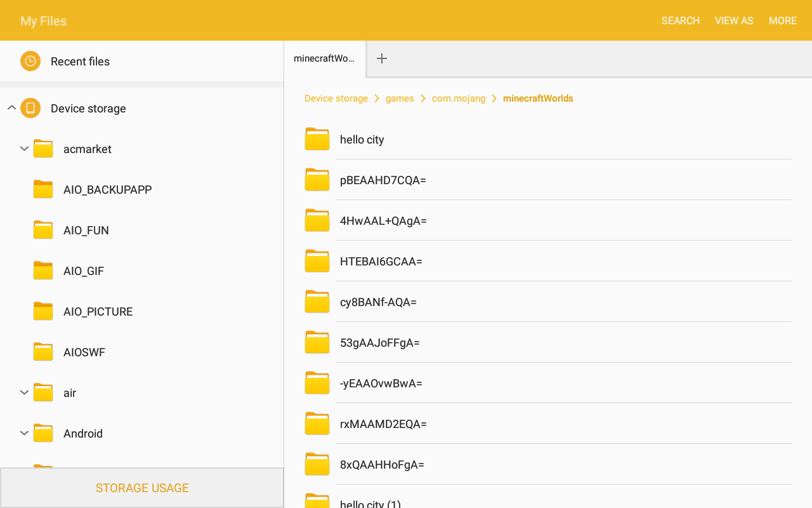Switch to the minecraftWorlds tab

[325, 58]
